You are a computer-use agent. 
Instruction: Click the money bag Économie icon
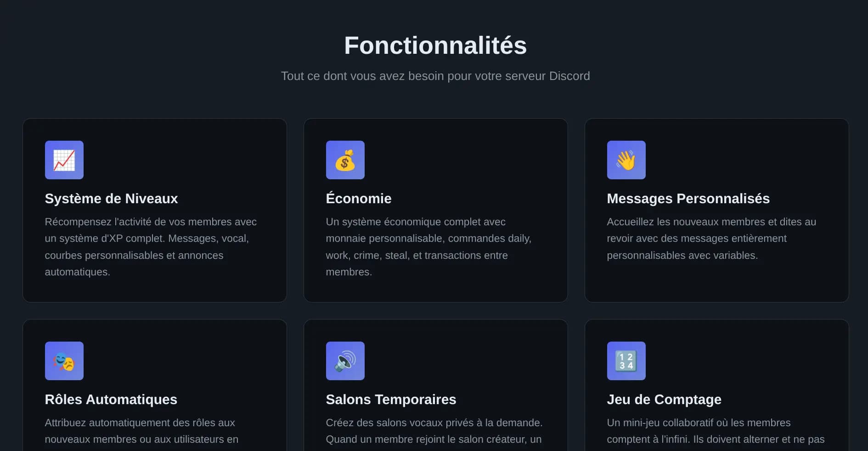[345, 160]
